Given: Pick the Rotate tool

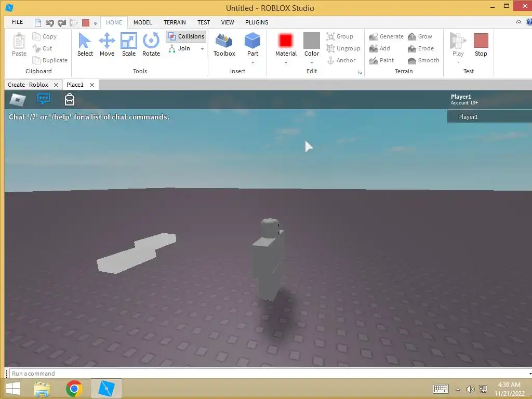Looking at the screenshot, I should pos(151,45).
